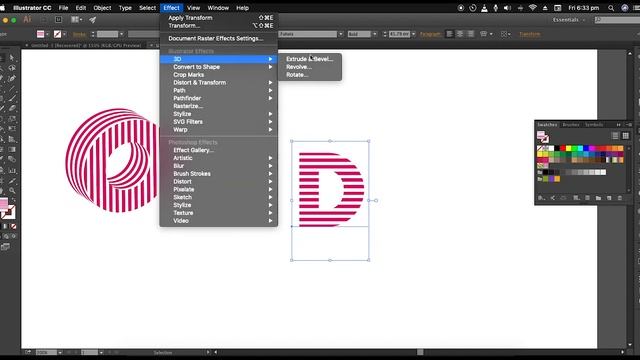
Task: Open the Essentials workspace switcher
Action: coord(569,20)
